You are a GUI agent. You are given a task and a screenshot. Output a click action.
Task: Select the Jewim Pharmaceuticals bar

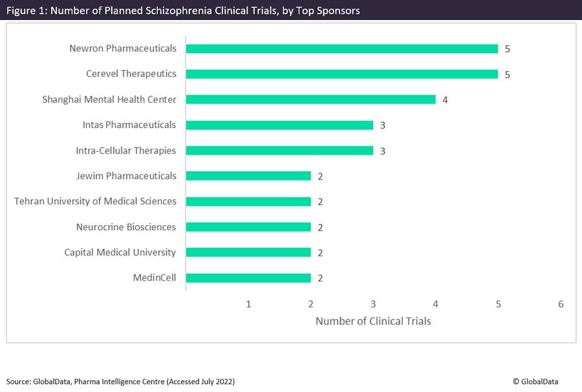coord(248,176)
